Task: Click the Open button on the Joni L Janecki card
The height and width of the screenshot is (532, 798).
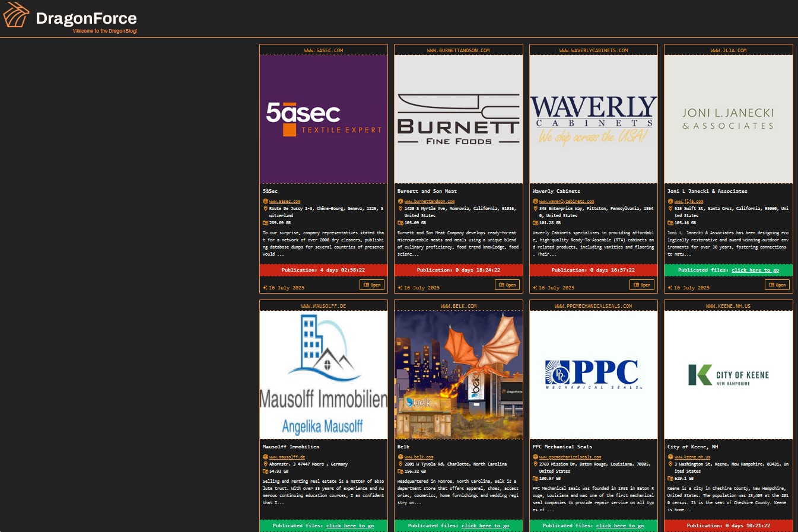Action: tap(777, 285)
